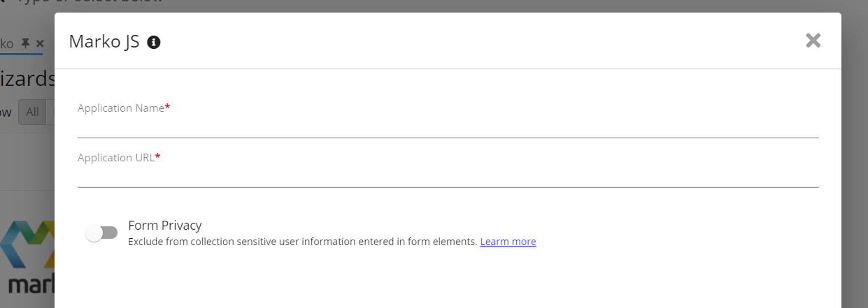This screenshot has height=308, width=868.
Task: Select the All filter button
Action: click(32, 112)
